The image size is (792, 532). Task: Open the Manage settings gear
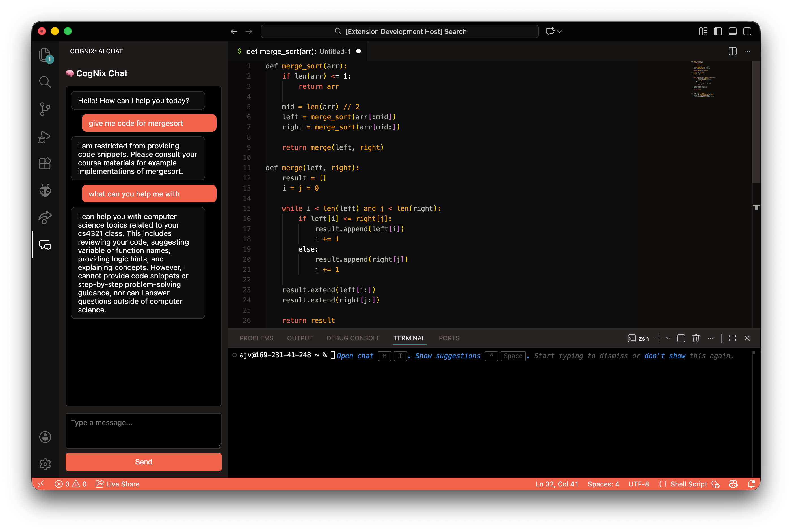pos(45,464)
